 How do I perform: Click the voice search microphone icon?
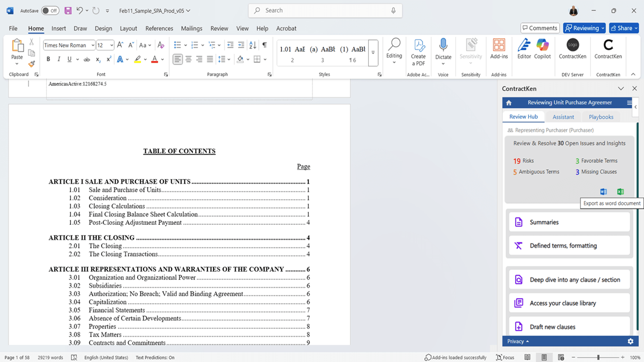click(x=394, y=10)
